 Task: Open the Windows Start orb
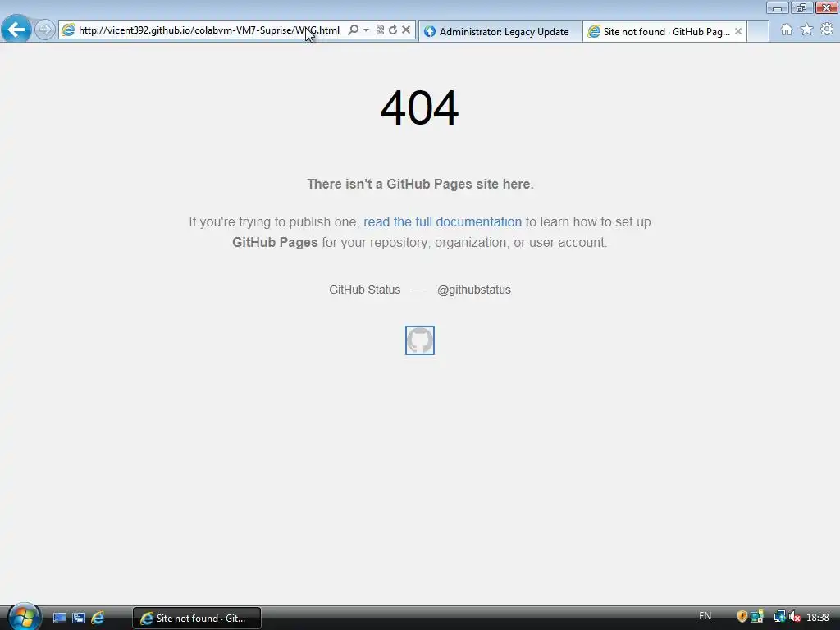click(24, 617)
